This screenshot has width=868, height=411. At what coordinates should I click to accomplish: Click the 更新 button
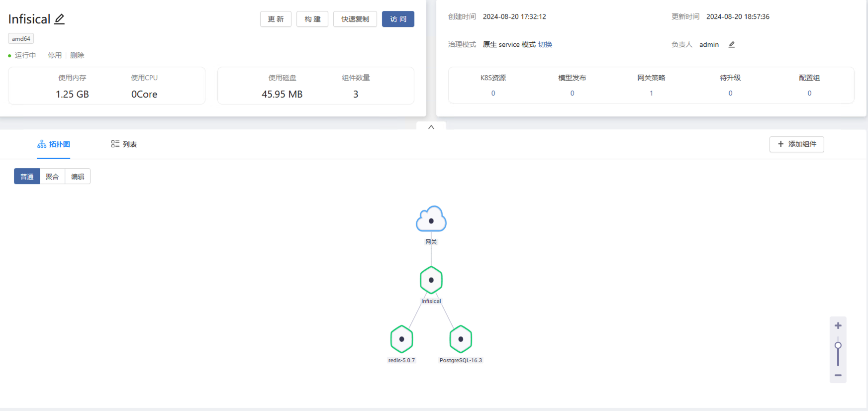(276, 19)
